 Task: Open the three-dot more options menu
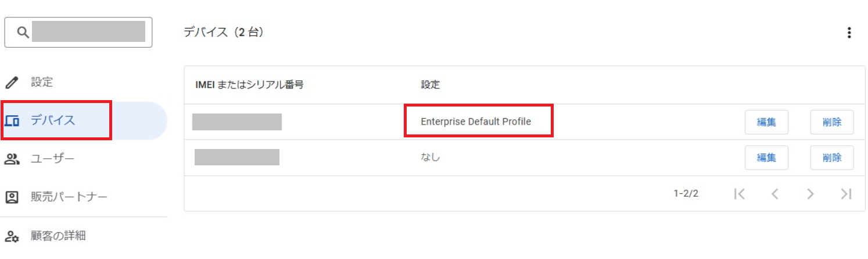click(849, 33)
